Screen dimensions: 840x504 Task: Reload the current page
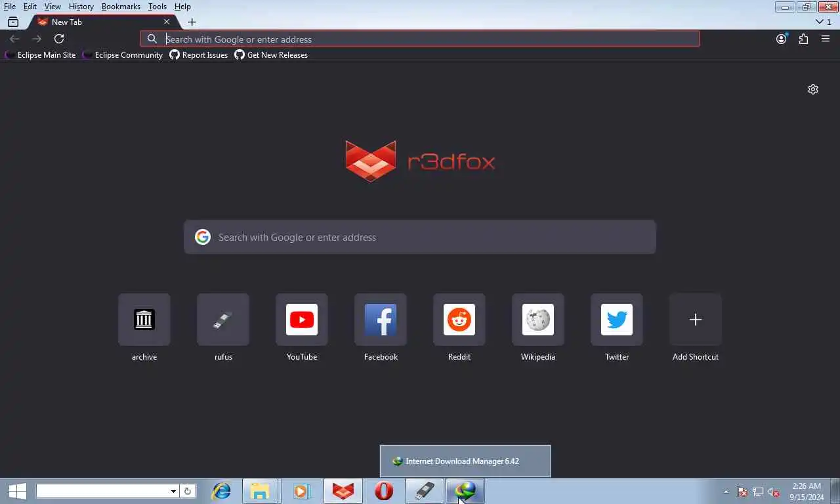click(x=59, y=39)
